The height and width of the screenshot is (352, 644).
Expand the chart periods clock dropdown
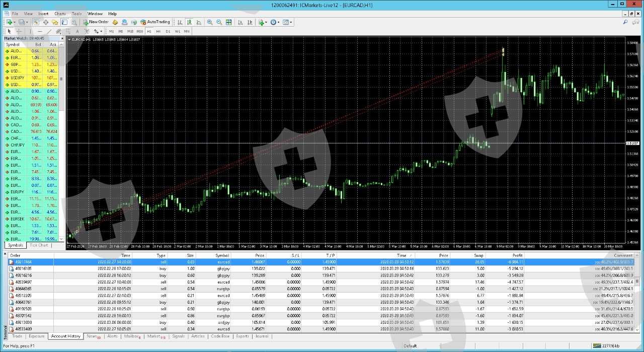275,22
